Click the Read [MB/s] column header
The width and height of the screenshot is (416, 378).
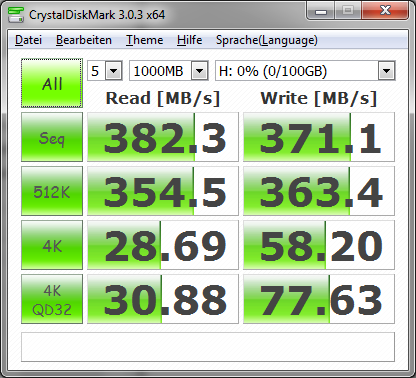[163, 98]
